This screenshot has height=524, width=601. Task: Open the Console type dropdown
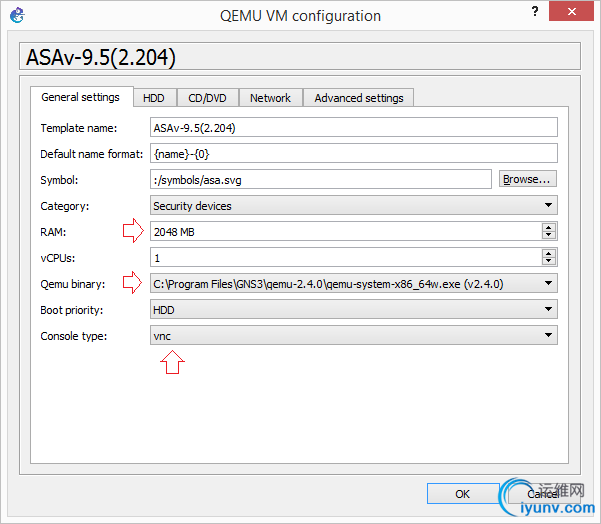point(353,336)
